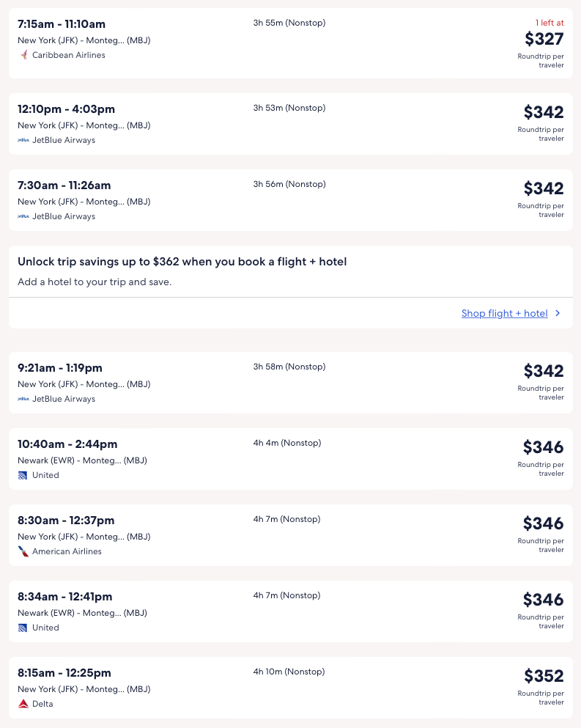The image size is (581, 728).
Task: Click United logo on 10:40am flight
Action: 23,475
